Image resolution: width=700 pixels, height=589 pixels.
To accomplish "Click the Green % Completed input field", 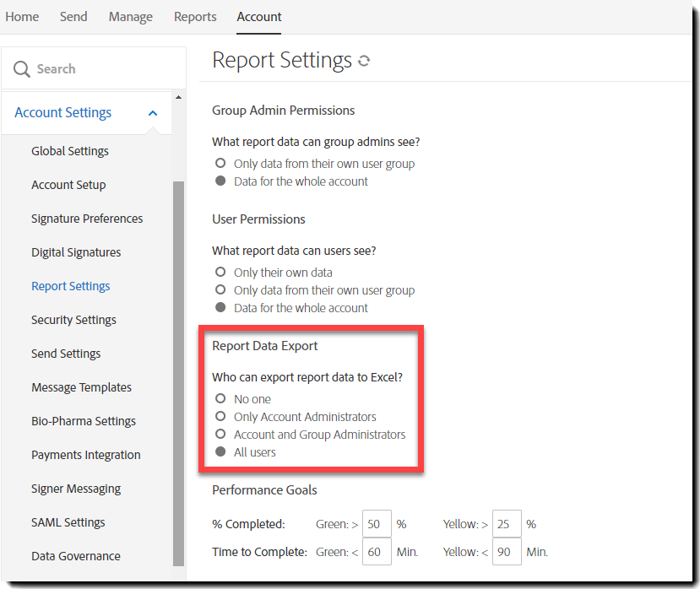I will 377,523.
